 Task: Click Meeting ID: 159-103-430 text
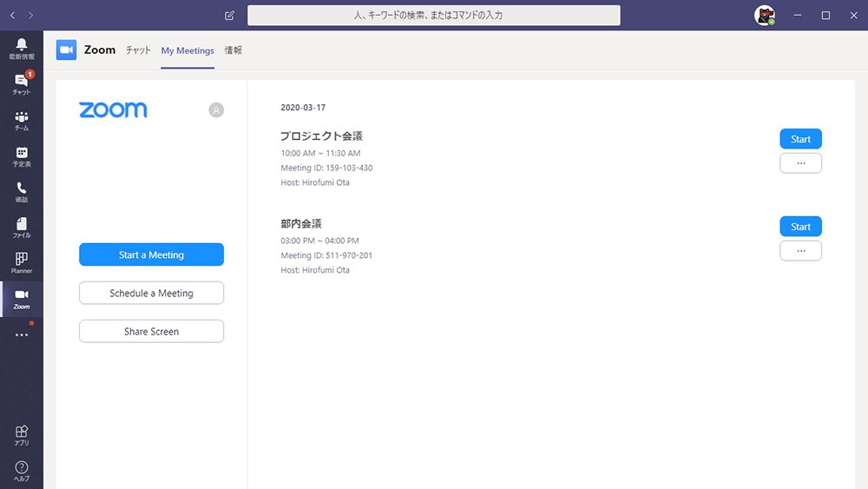326,168
